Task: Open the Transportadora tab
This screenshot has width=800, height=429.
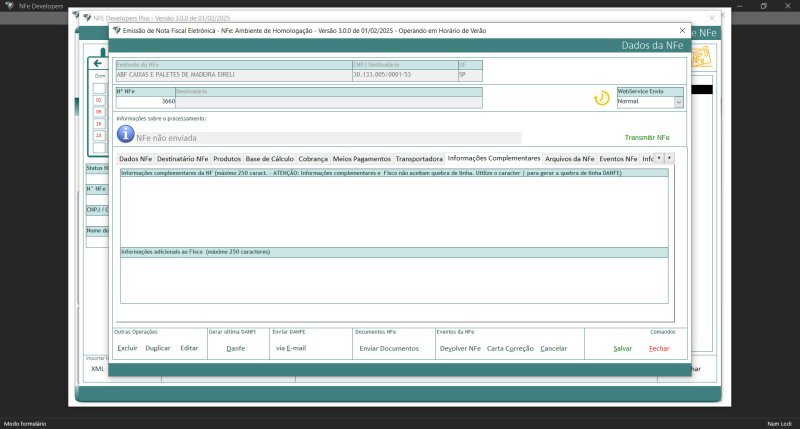Action: click(x=419, y=159)
